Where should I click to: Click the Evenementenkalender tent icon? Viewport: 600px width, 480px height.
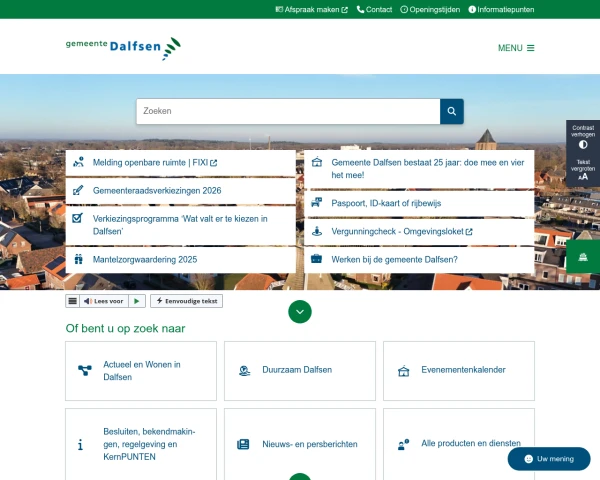(403, 371)
